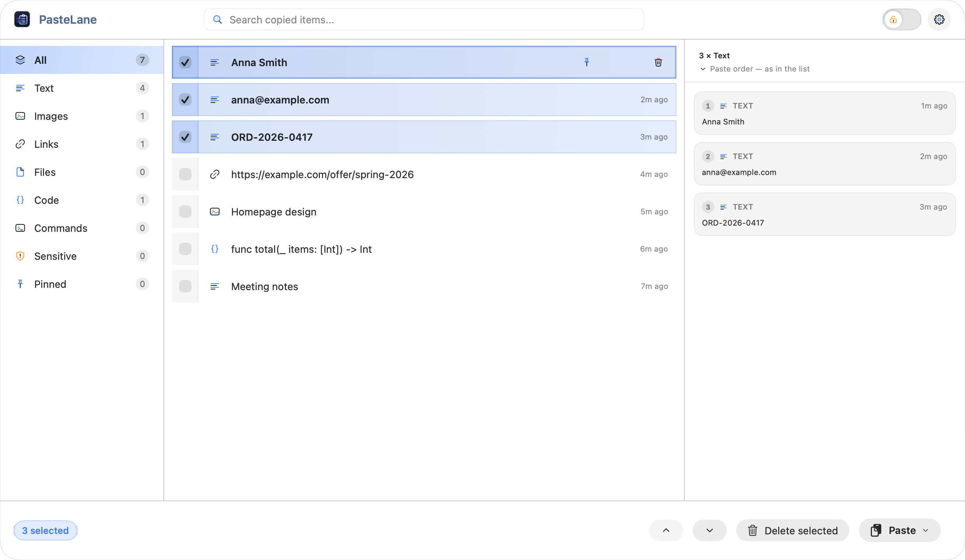
Task: Open the Pinned category
Action: coord(82,284)
